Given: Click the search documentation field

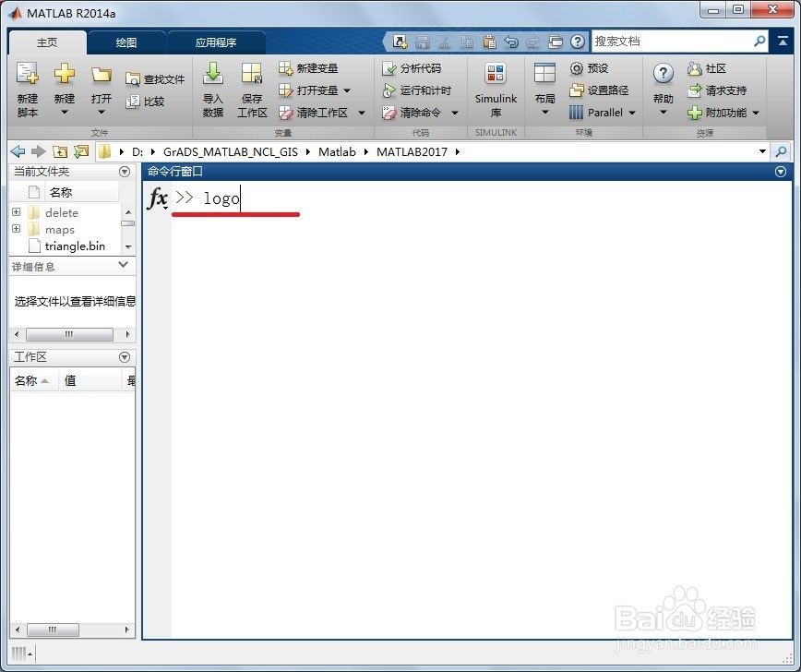Looking at the screenshot, I should pos(672,42).
